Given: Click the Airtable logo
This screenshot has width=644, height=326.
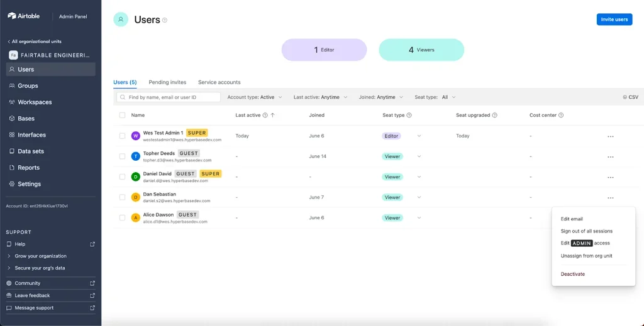Looking at the screenshot, I should pos(23,16).
